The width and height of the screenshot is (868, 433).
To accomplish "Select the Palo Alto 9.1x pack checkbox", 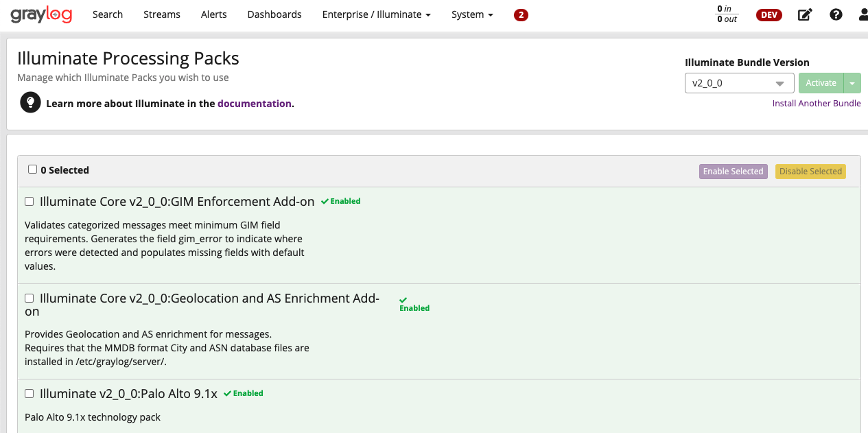I will (29, 394).
